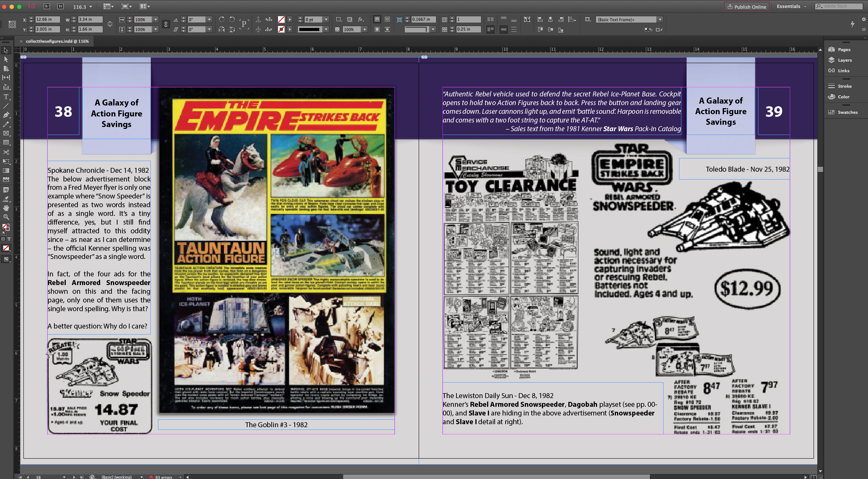This screenshot has height=479, width=868.
Task: Pick the Content Collector tool
Action: [x=6, y=87]
